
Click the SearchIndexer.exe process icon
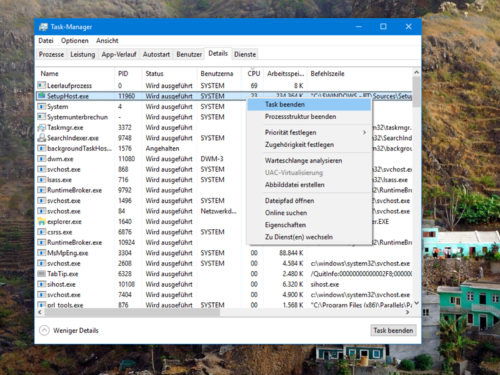[41, 138]
